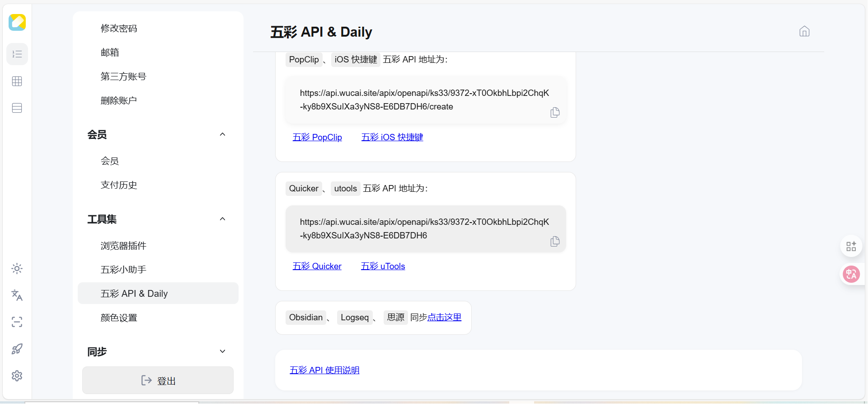Screen dimensions: 868x404
Task: Click the iOS 快捷键 tag label
Action: pos(356,60)
